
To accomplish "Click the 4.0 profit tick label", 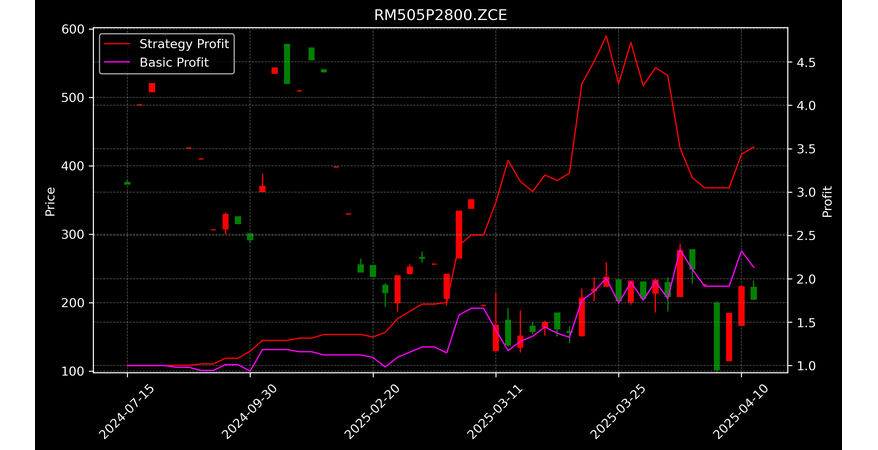I will [805, 106].
